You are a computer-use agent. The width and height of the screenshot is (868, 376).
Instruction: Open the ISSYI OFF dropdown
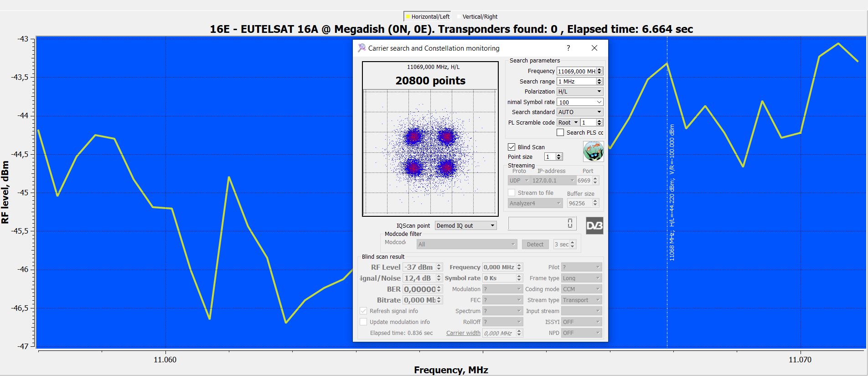click(x=582, y=322)
